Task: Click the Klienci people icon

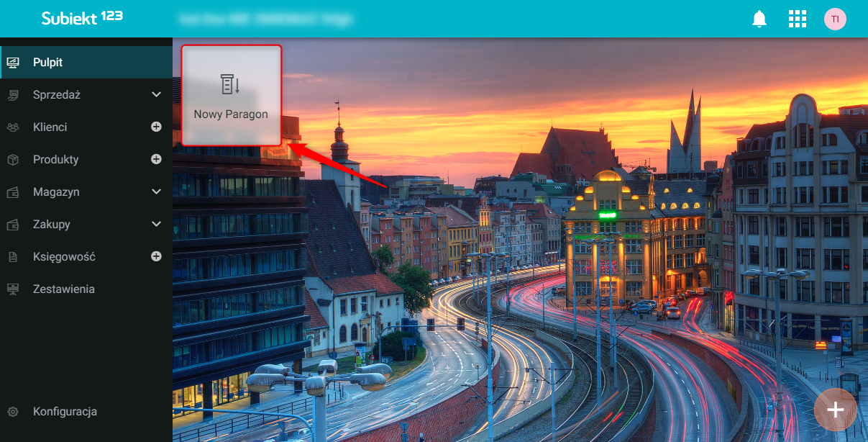Action: (13, 127)
